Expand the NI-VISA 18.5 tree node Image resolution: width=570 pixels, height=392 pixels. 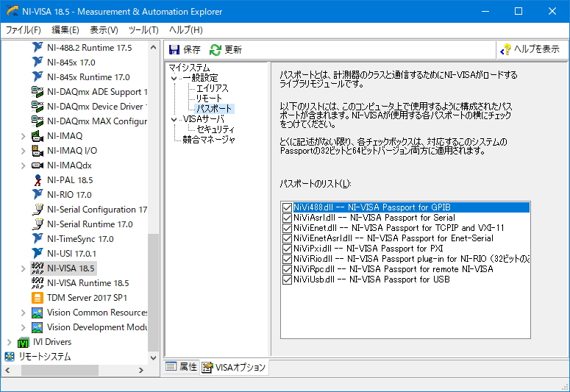[x=24, y=268]
